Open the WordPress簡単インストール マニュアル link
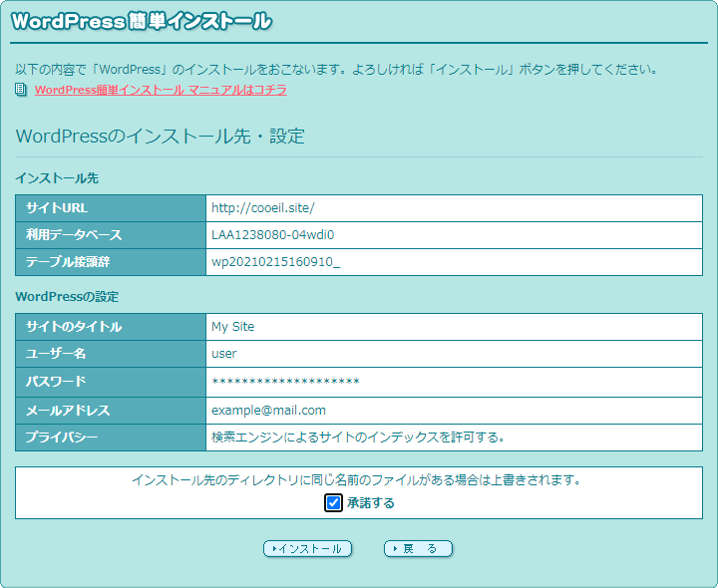Screen dimensions: 718x588 tap(161, 90)
